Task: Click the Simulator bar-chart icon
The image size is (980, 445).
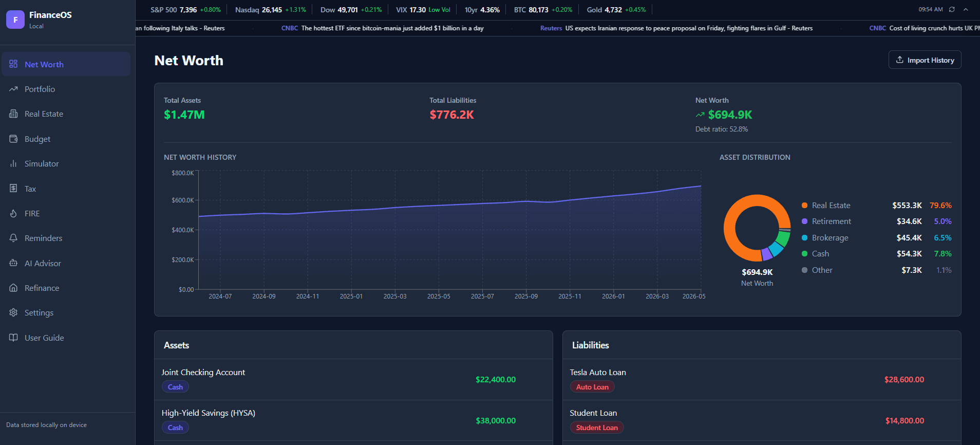Action: click(x=13, y=163)
